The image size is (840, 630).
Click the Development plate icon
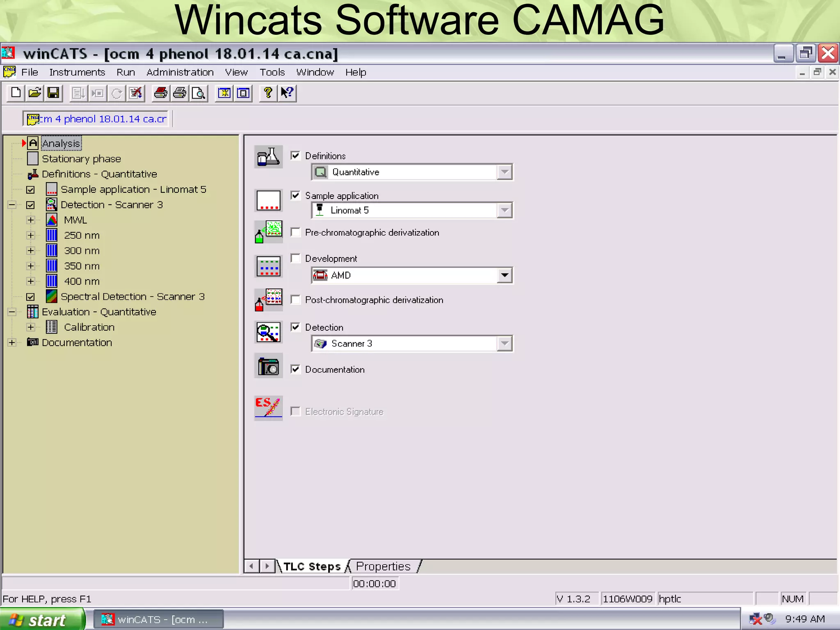click(x=268, y=266)
